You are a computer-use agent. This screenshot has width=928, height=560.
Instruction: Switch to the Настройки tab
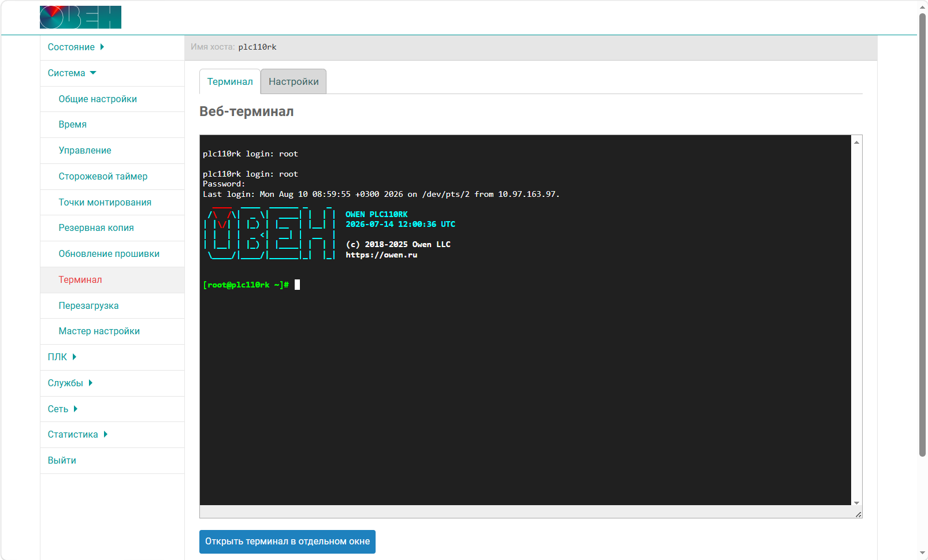pos(294,81)
